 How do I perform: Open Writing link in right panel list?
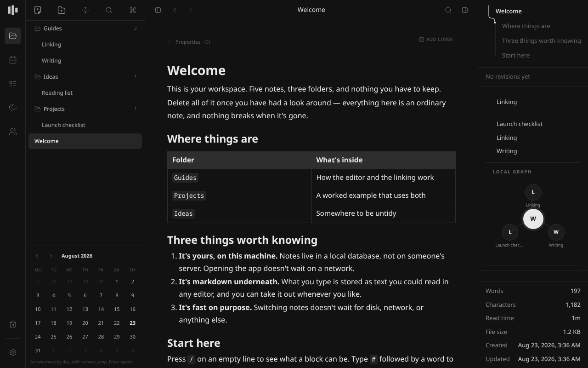click(507, 151)
